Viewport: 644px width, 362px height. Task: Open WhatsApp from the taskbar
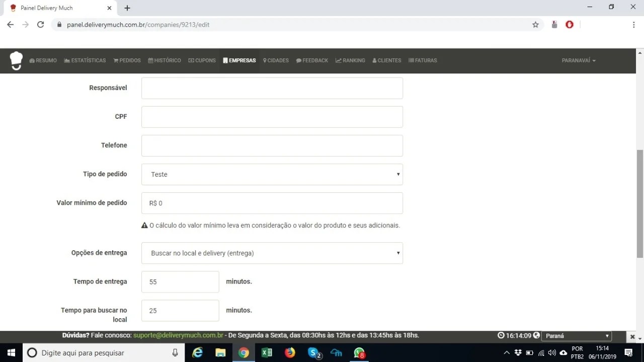click(359, 353)
